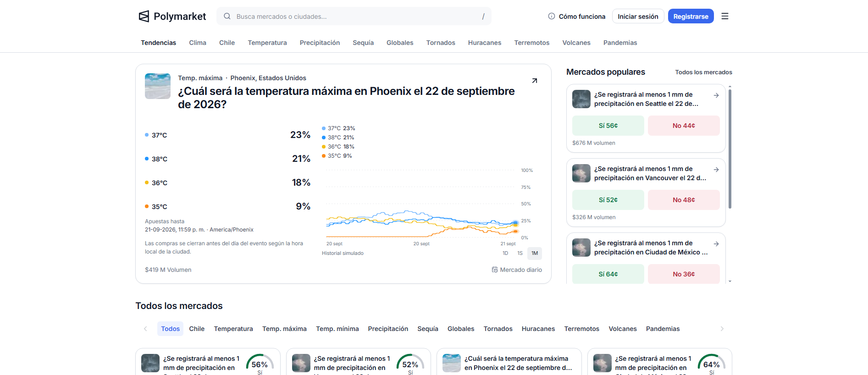
Task: Click the Ciudad de México market thumbnail
Action: click(x=581, y=248)
